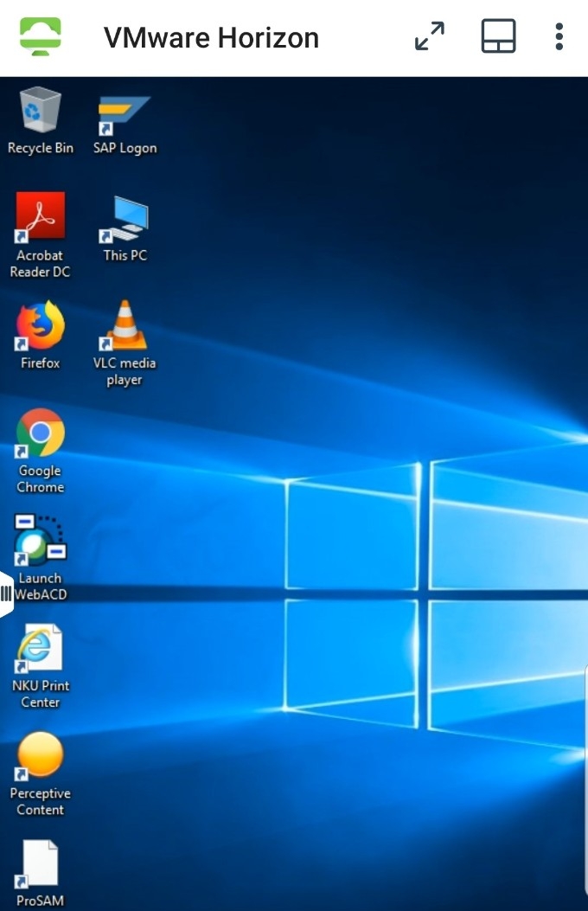588x911 pixels.
Task: Select the Google Chrome shortcut
Action: point(40,451)
